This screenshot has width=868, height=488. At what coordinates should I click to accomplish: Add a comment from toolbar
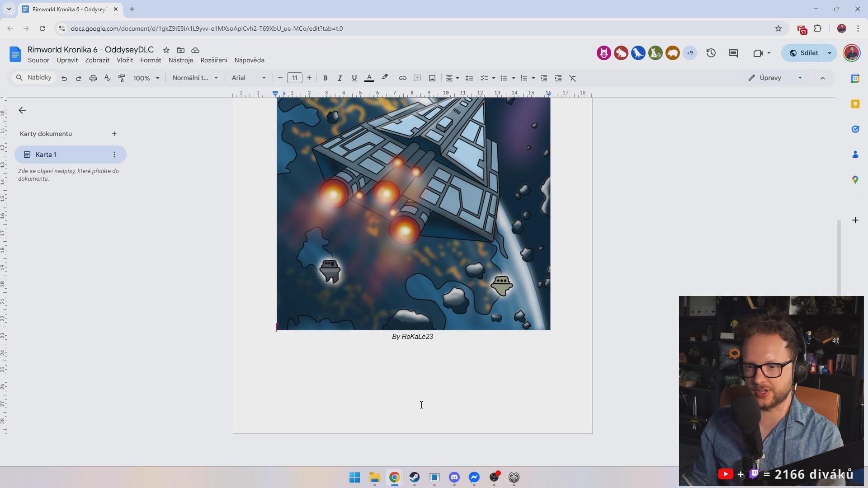pyautogui.click(x=417, y=78)
